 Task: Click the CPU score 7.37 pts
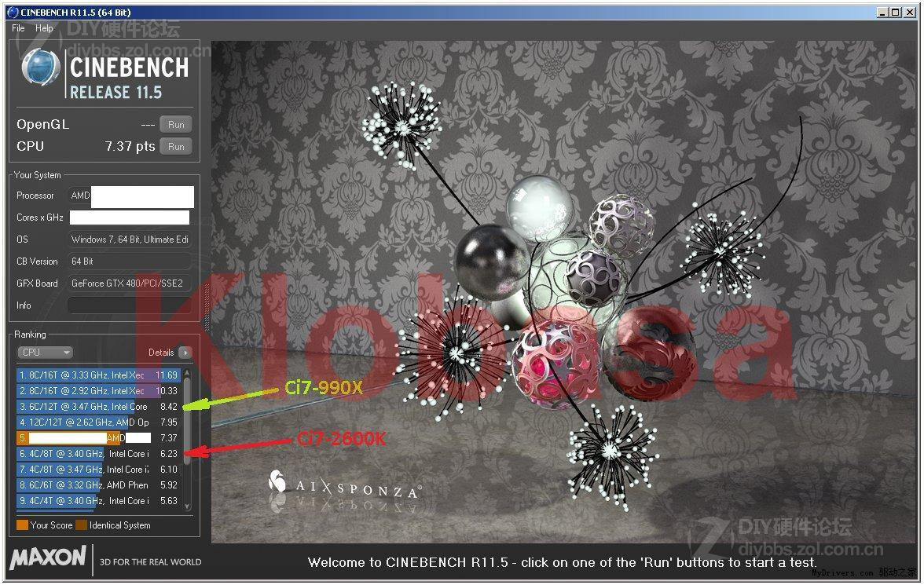click(130, 146)
